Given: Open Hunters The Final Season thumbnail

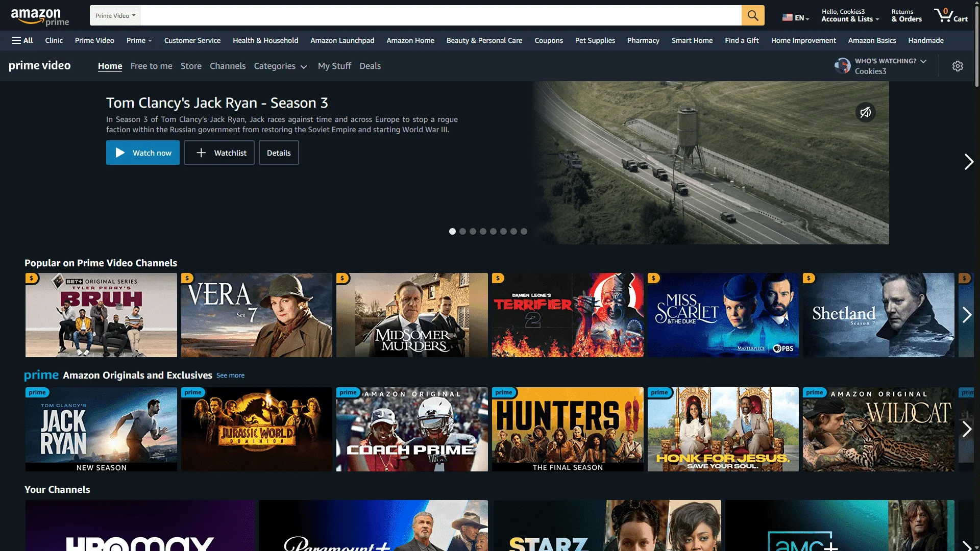Looking at the screenshot, I should 568,429.
